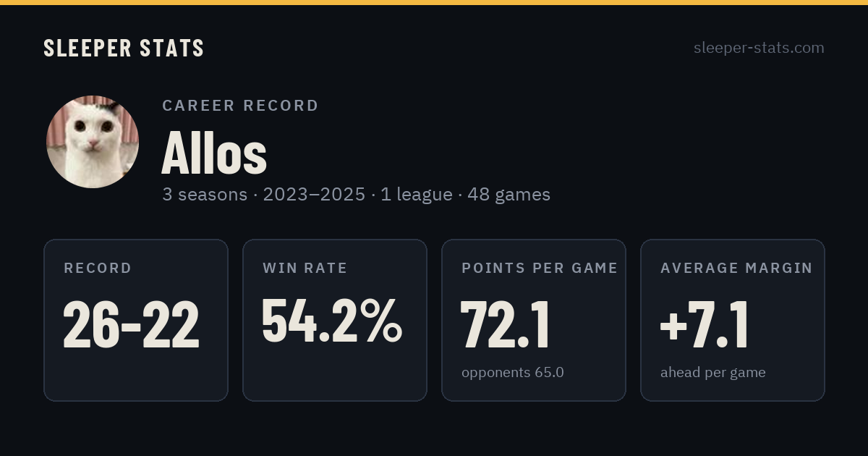Click the seasons and games summary line

tap(356, 194)
